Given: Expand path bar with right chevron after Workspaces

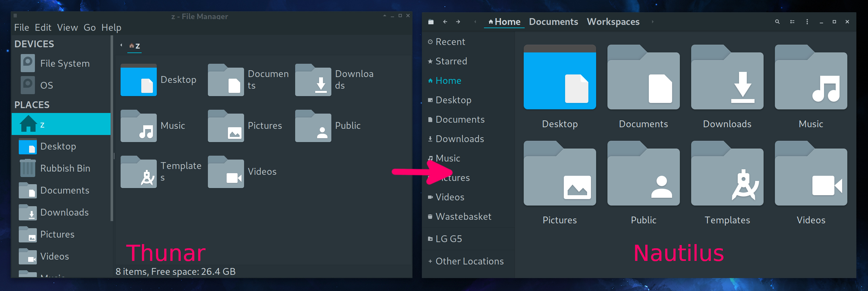Looking at the screenshot, I should 653,22.
